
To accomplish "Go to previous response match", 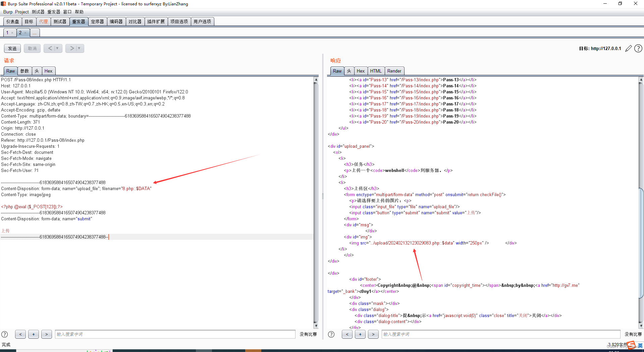I will (347, 334).
